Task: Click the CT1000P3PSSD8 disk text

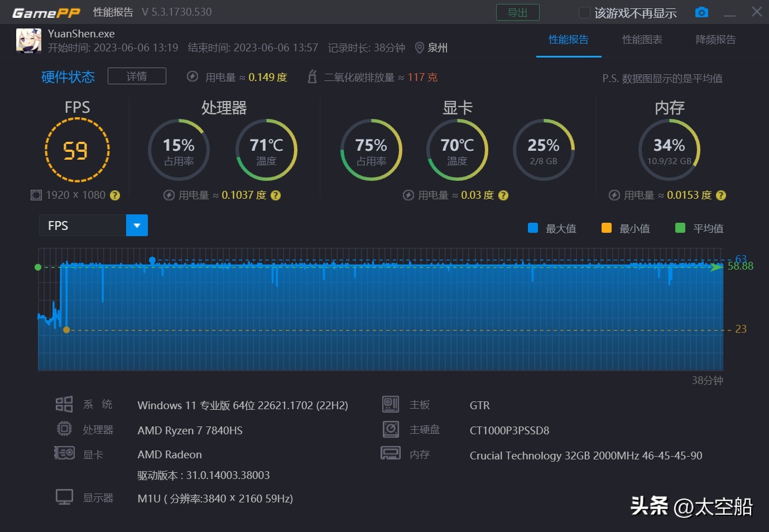Action: (x=510, y=430)
